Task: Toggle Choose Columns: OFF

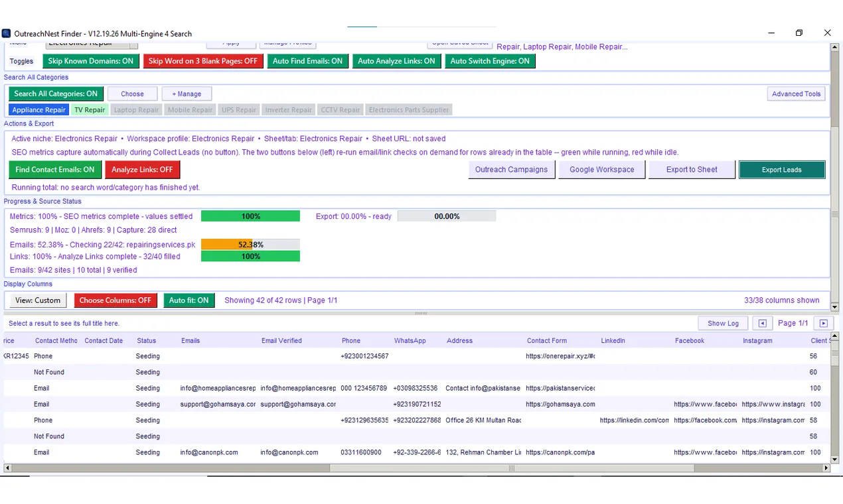Action: pyautogui.click(x=115, y=300)
